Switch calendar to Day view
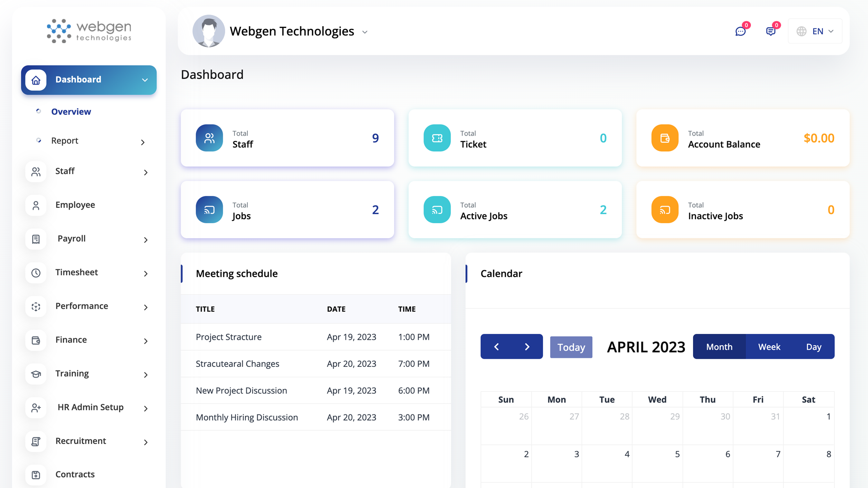Image resolution: width=868 pixels, height=488 pixels. (813, 347)
